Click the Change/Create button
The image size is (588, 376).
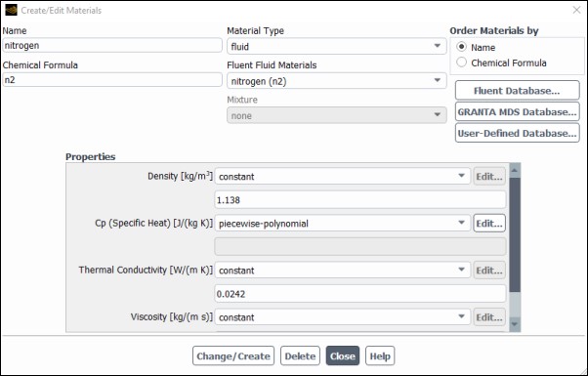233,355
